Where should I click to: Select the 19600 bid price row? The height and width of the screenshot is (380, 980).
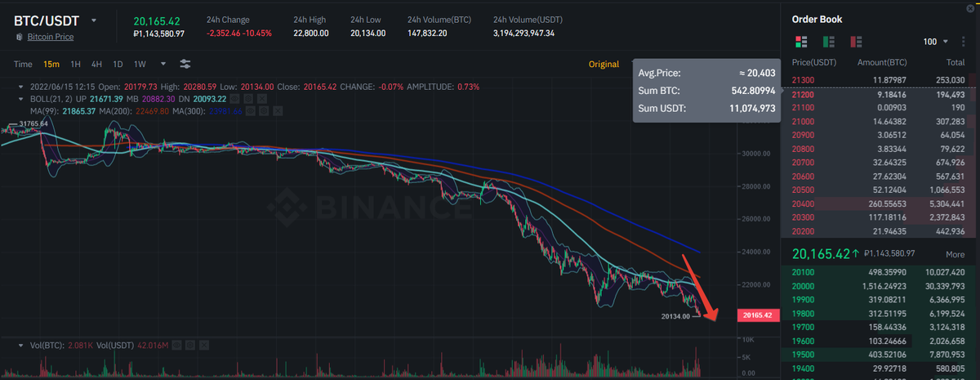[x=880, y=342]
